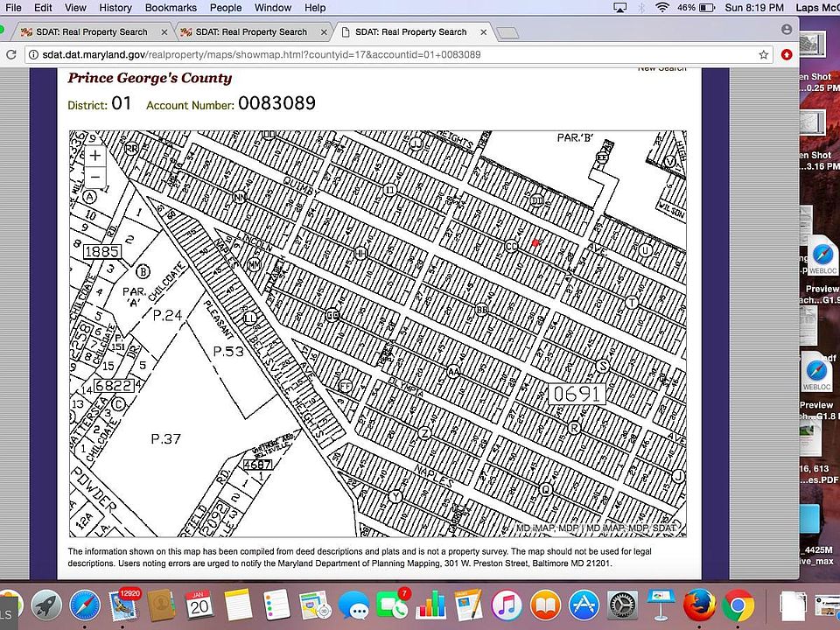This screenshot has width=840, height=630.
Task: Open the Bookmarks menu
Action: [x=170, y=8]
